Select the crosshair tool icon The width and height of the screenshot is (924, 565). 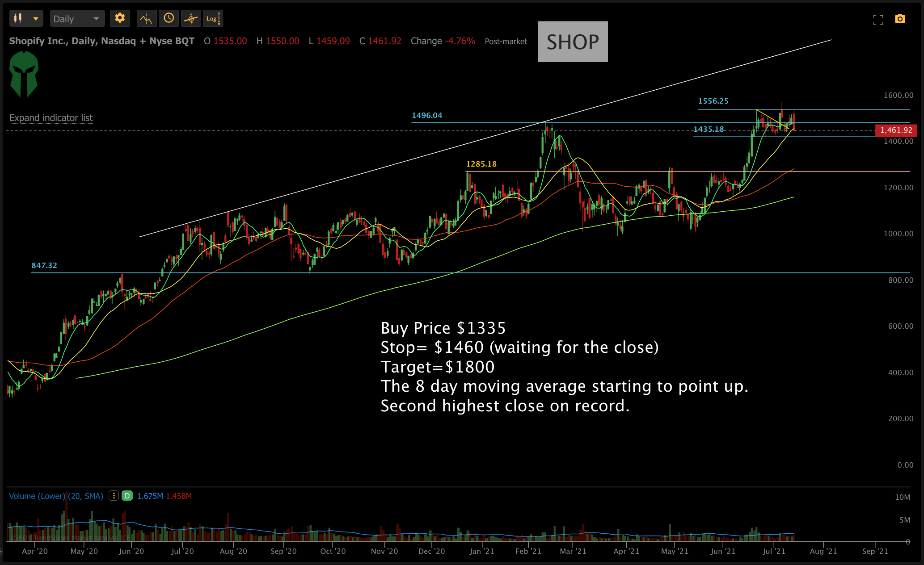(191, 18)
